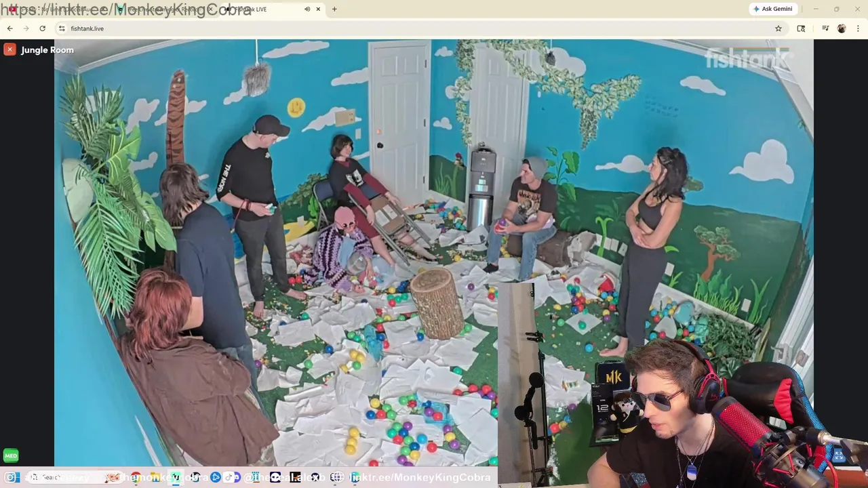
Task: Open Chrome's three-dot menu
Action: (x=858, y=28)
